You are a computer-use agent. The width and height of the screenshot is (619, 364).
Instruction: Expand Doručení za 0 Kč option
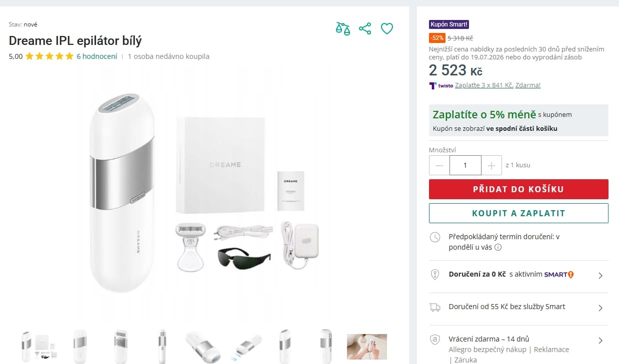coord(518,275)
